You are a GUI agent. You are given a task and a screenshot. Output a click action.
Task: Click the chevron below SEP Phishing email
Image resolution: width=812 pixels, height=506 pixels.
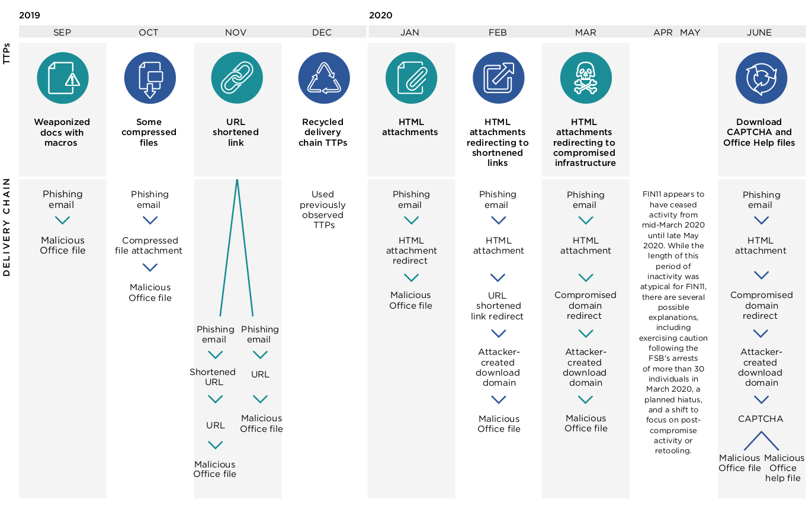coord(62,220)
